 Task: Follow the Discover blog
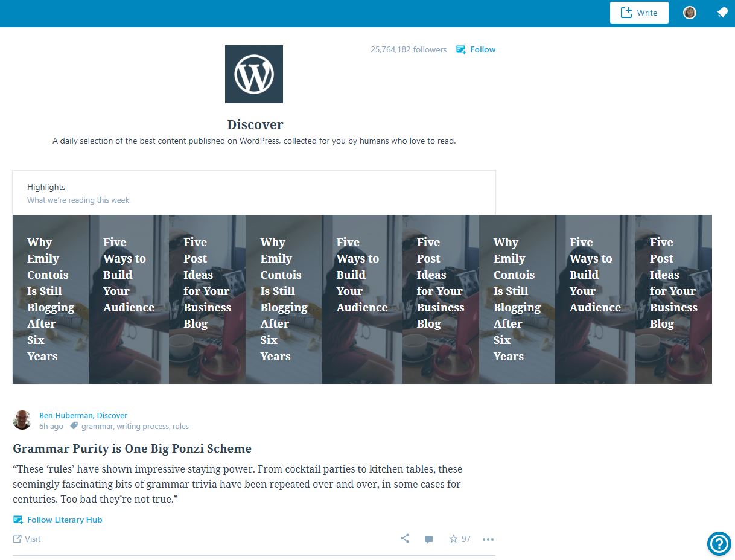coord(476,49)
